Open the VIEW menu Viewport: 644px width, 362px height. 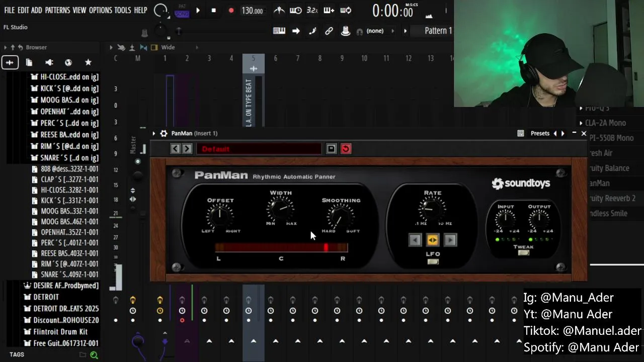pyautogui.click(x=79, y=10)
